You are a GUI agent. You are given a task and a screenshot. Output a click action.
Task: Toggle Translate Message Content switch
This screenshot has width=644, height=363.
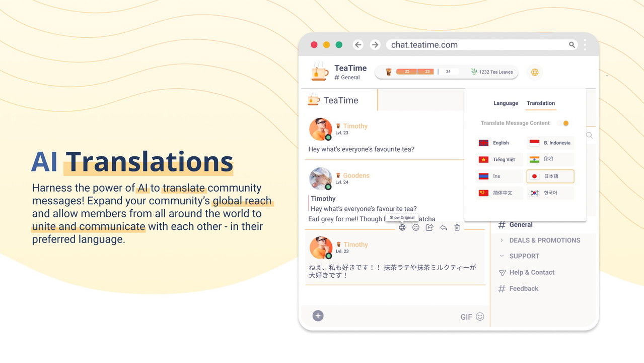[564, 123]
